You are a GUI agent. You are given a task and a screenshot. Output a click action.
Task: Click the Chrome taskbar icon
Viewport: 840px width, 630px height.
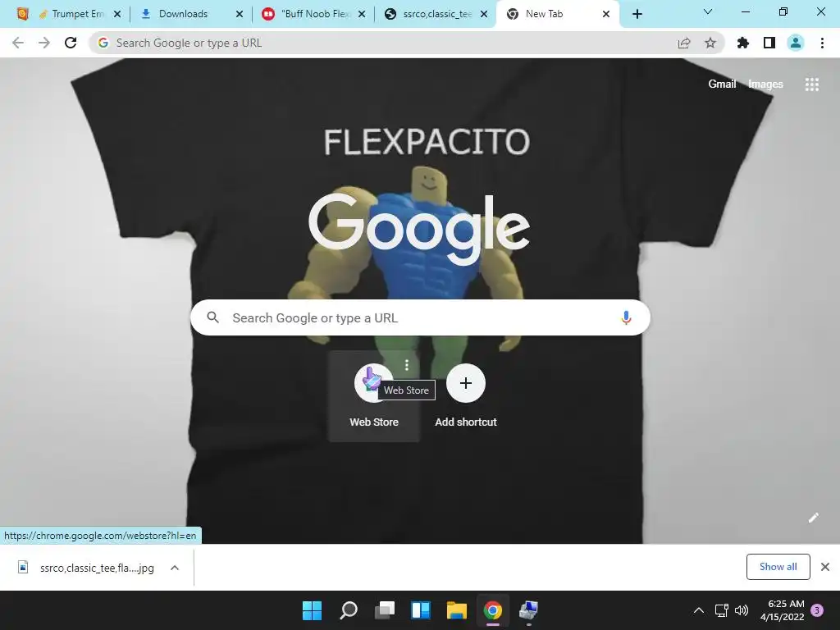(x=493, y=610)
